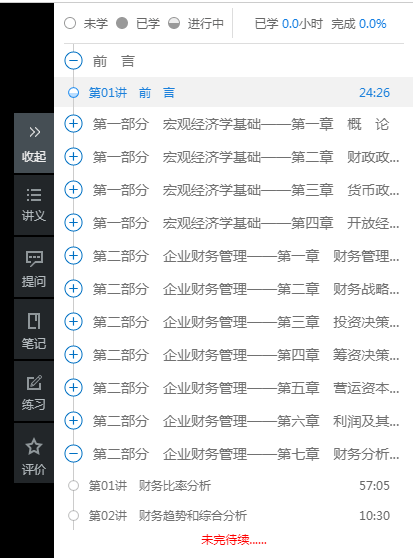Click the 57:05 duration of 财务比率分析
This screenshot has height=558, width=413.
coord(374,485)
